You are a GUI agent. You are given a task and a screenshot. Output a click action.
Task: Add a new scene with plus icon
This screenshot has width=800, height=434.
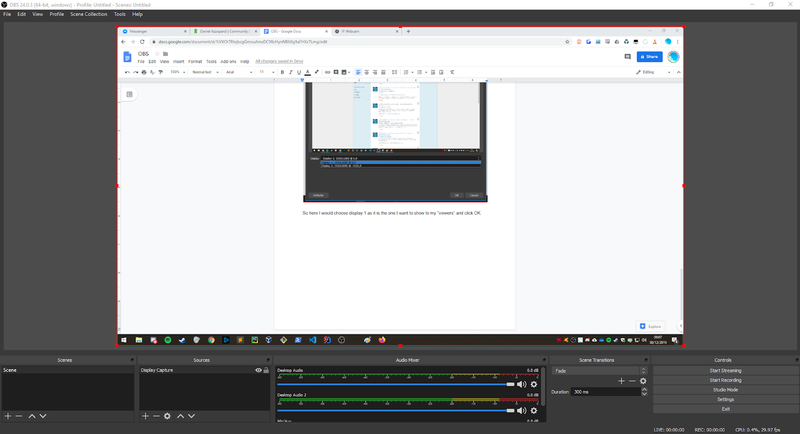tap(7, 415)
